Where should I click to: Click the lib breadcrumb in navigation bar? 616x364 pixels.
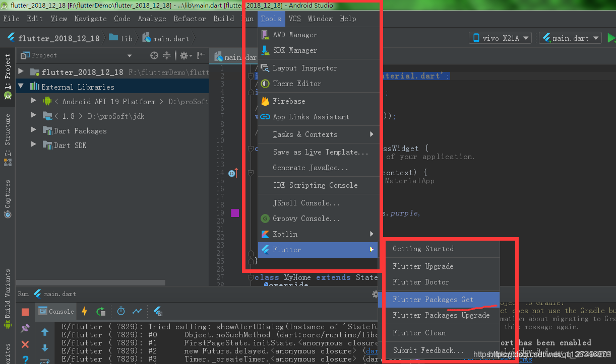pyautogui.click(x=120, y=38)
